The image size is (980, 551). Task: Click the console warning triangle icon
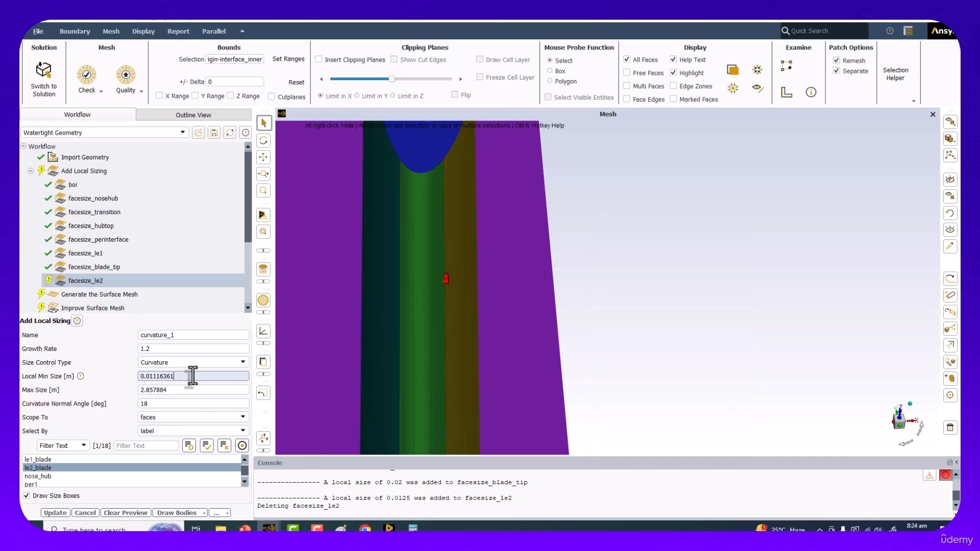929,475
